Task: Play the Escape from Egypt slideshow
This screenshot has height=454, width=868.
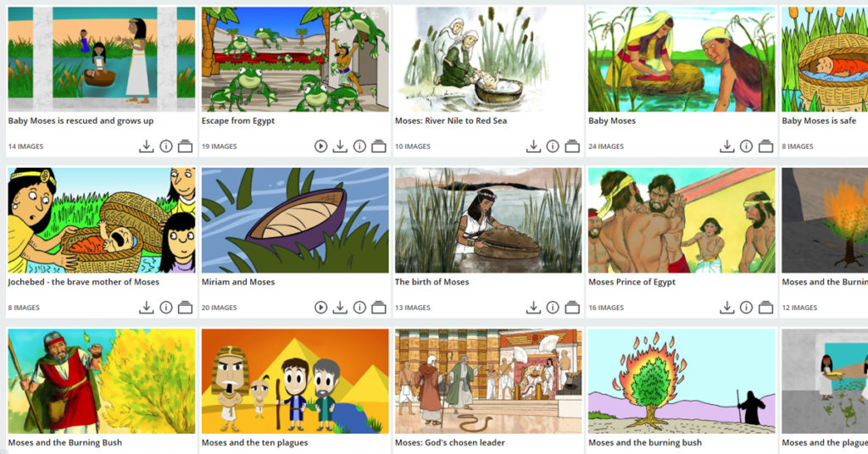Action: point(320,146)
